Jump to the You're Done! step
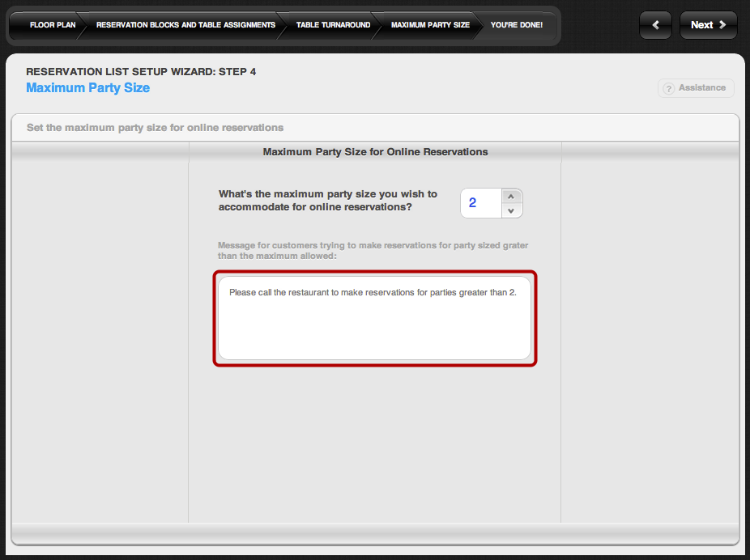Viewport: 750px width, 560px height. click(x=516, y=25)
